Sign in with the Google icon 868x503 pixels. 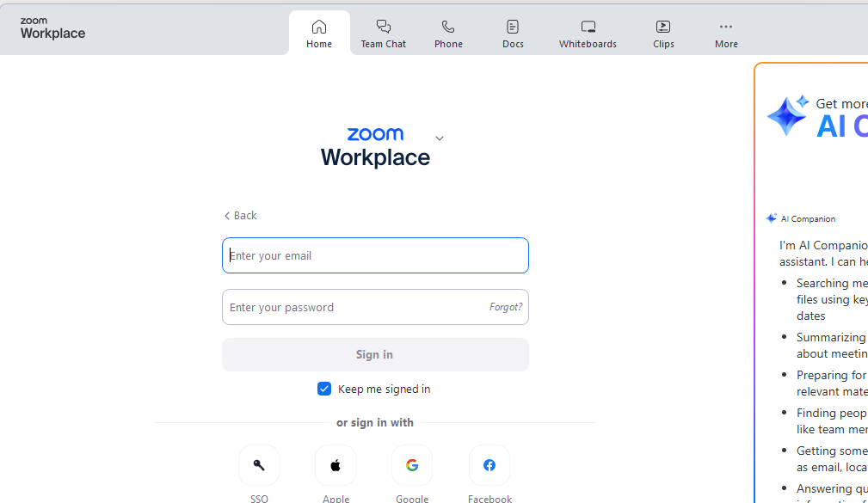tap(412, 465)
